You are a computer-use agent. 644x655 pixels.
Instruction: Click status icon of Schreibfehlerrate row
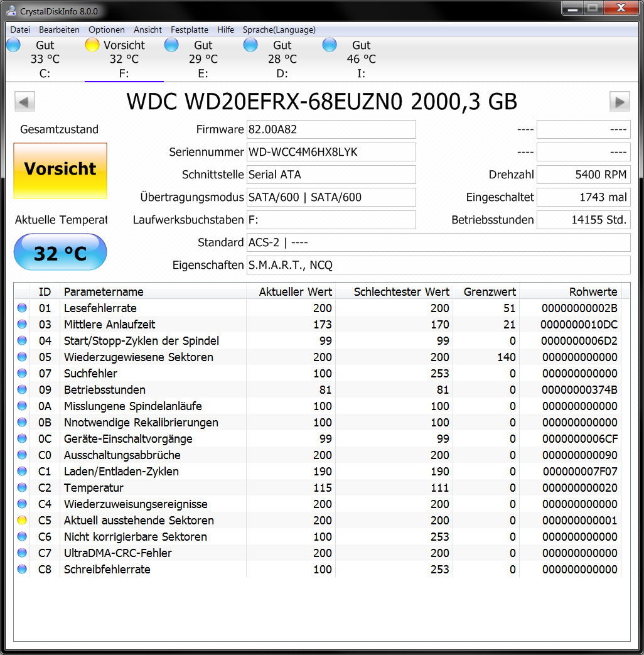[x=22, y=569]
